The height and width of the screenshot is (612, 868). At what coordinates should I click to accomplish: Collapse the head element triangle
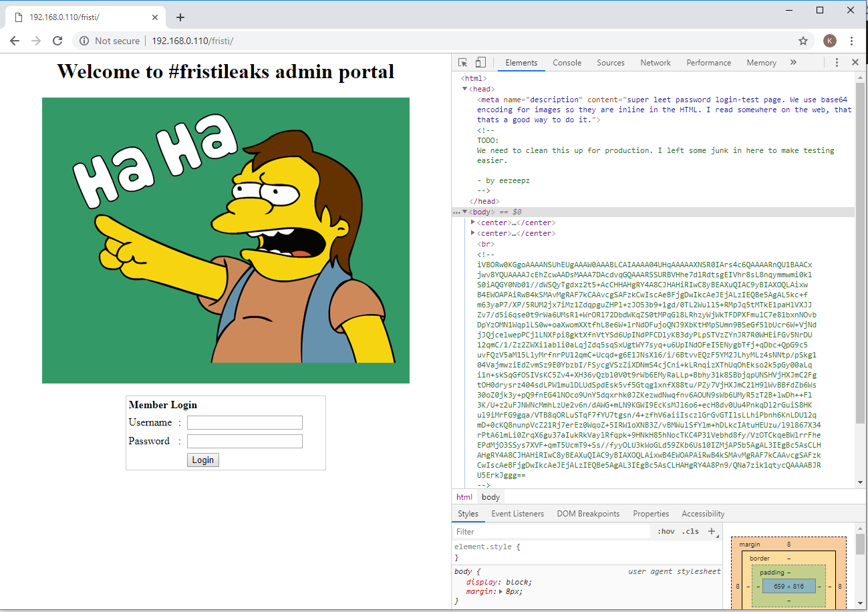[465, 89]
